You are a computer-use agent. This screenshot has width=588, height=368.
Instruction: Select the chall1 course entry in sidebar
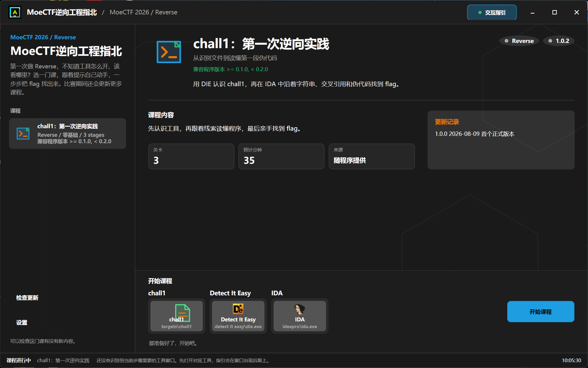[67, 133]
